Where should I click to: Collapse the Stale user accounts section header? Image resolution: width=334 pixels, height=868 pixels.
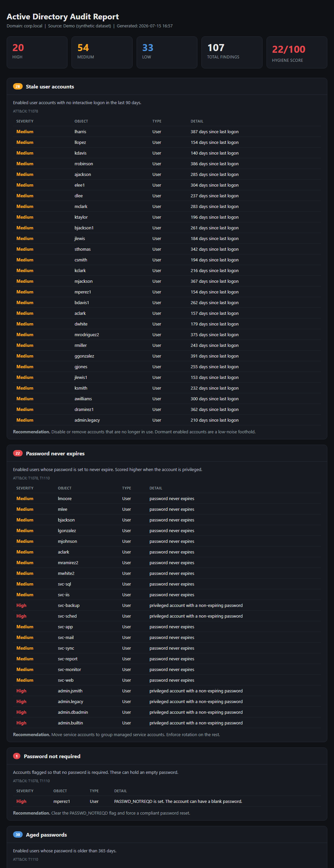click(167, 86)
